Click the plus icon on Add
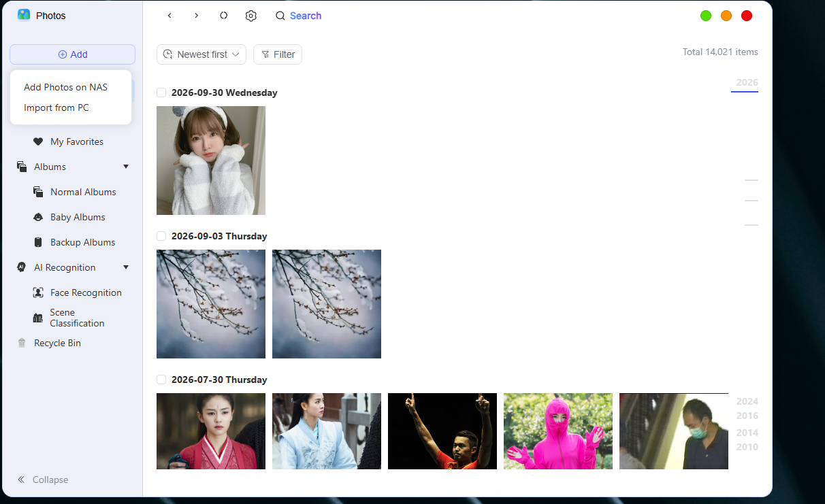The height and width of the screenshot is (504, 825). click(x=63, y=54)
